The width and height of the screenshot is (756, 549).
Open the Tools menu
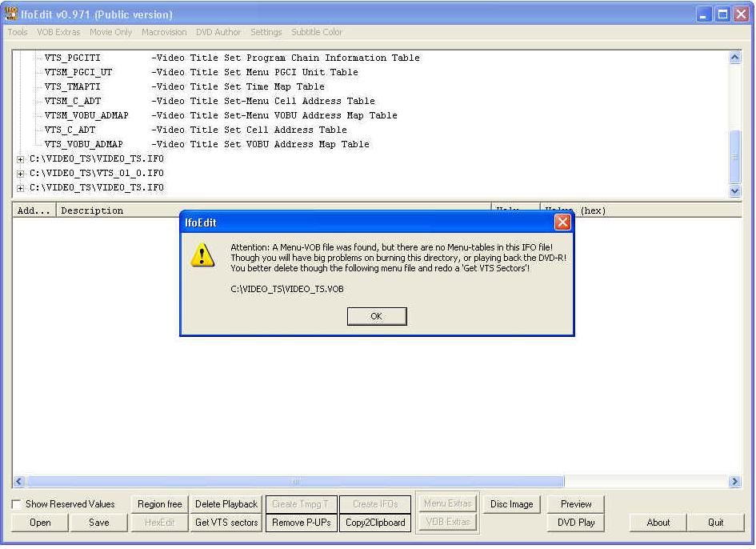(18, 32)
